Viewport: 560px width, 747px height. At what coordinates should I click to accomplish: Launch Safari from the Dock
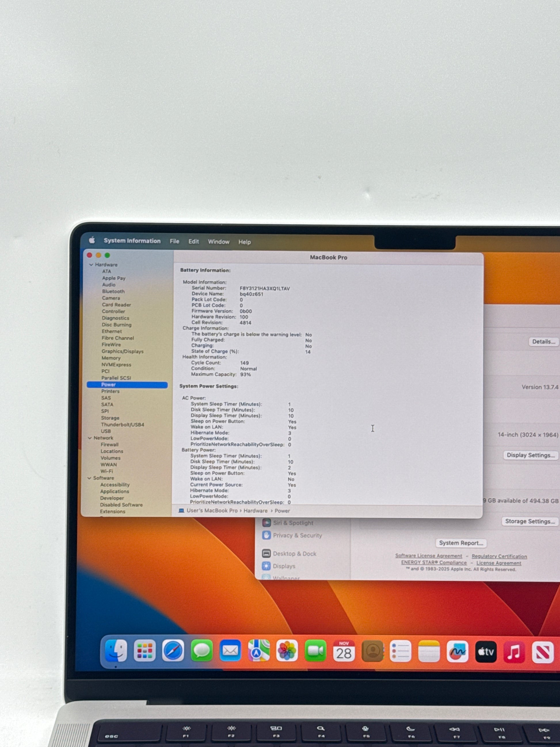tap(173, 650)
